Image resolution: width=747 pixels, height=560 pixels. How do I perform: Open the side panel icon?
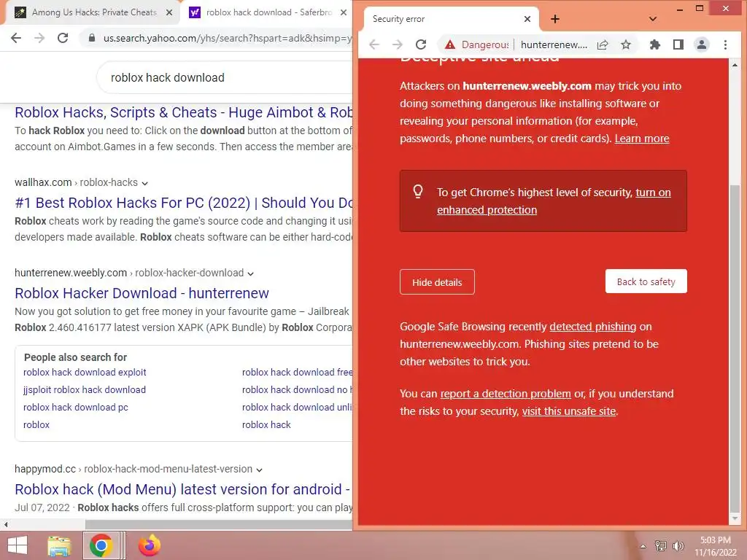click(x=678, y=44)
